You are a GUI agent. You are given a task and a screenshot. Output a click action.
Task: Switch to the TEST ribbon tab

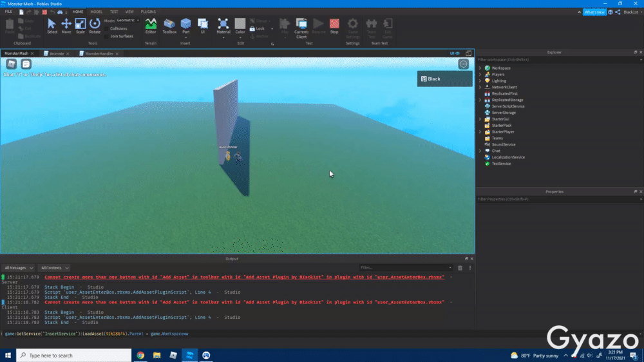[x=114, y=12]
